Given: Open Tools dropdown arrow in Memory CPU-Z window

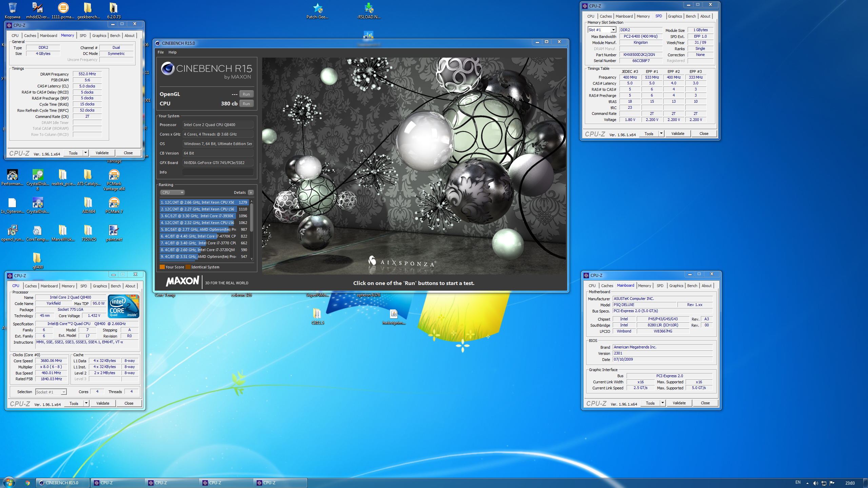Looking at the screenshot, I should coord(85,153).
